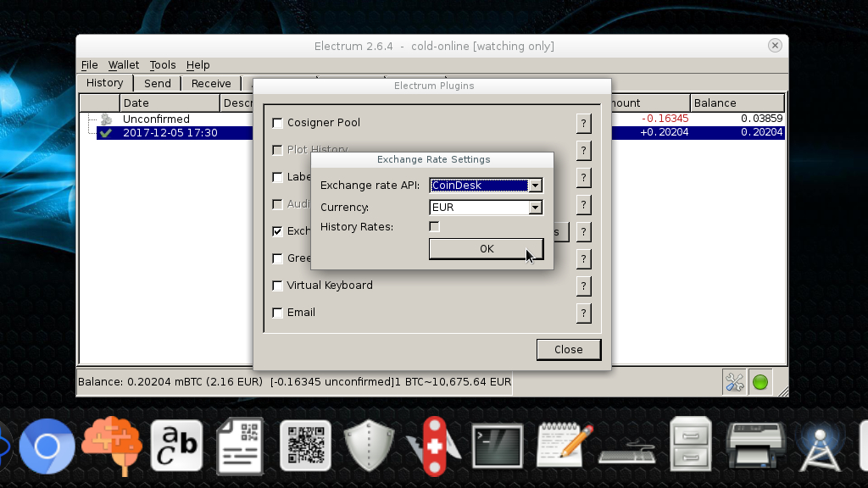
Task: Click the unconfirmed transaction status icon
Action: pyautogui.click(x=106, y=119)
